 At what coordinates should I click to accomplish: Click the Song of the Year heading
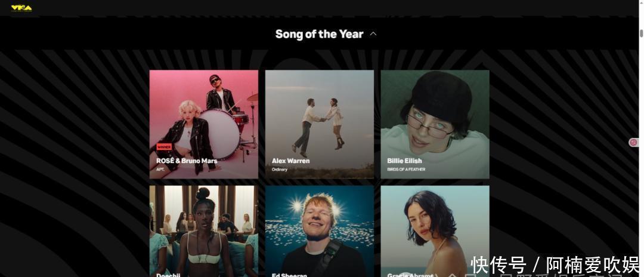point(319,34)
